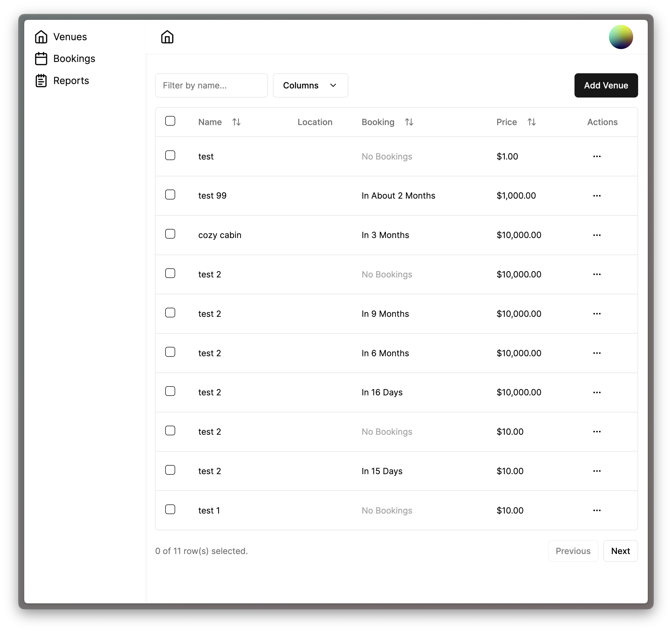Focus the Filter by name input
672x632 pixels.
(211, 86)
